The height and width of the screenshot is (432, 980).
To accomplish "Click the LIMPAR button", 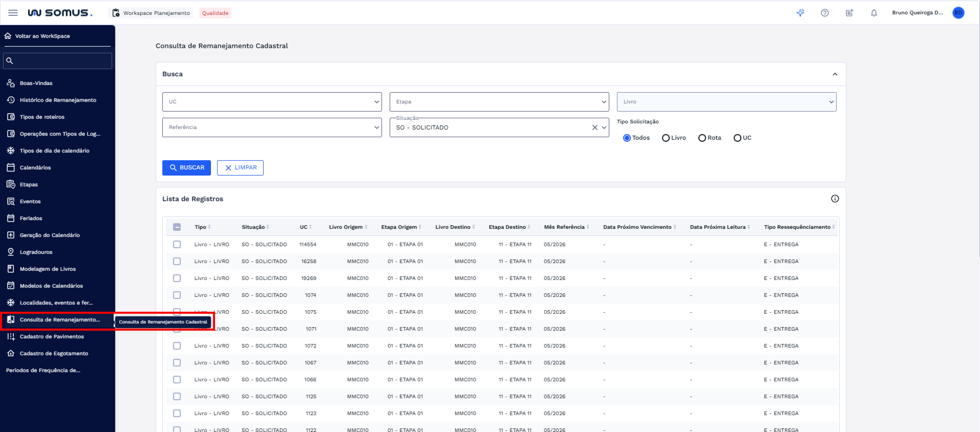I will pos(240,168).
